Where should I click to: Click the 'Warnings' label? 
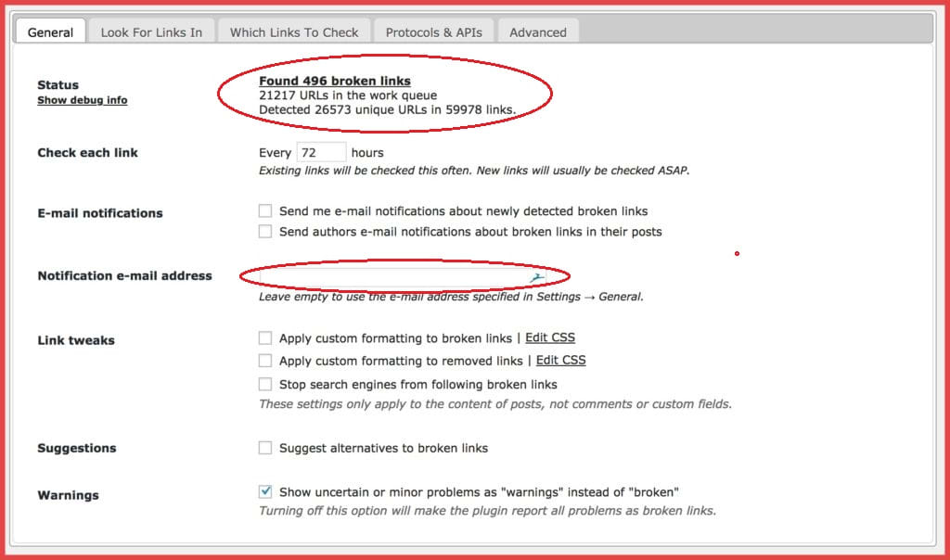[68, 495]
